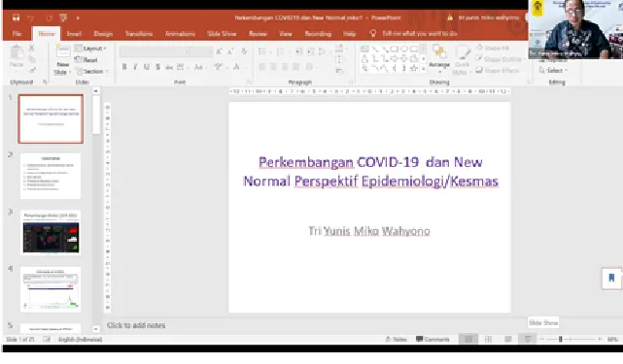Open the Layout dropdown
623x364 pixels.
click(x=90, y=48)
